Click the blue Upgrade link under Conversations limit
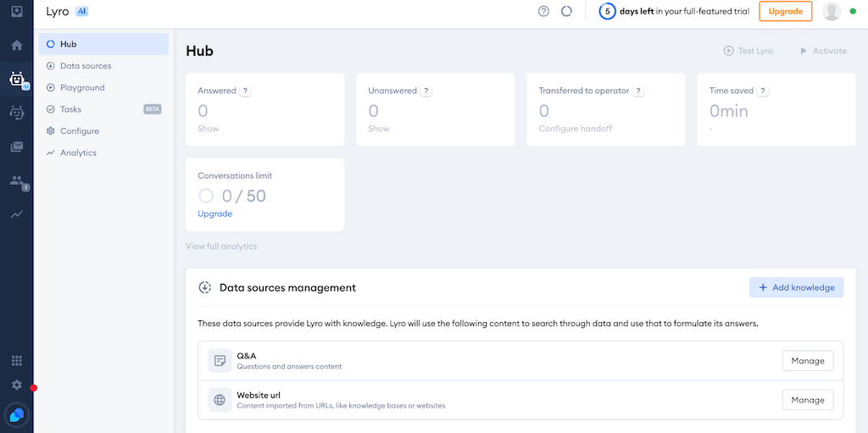Viewport: 868px width, 433px height. coord(214,214)
